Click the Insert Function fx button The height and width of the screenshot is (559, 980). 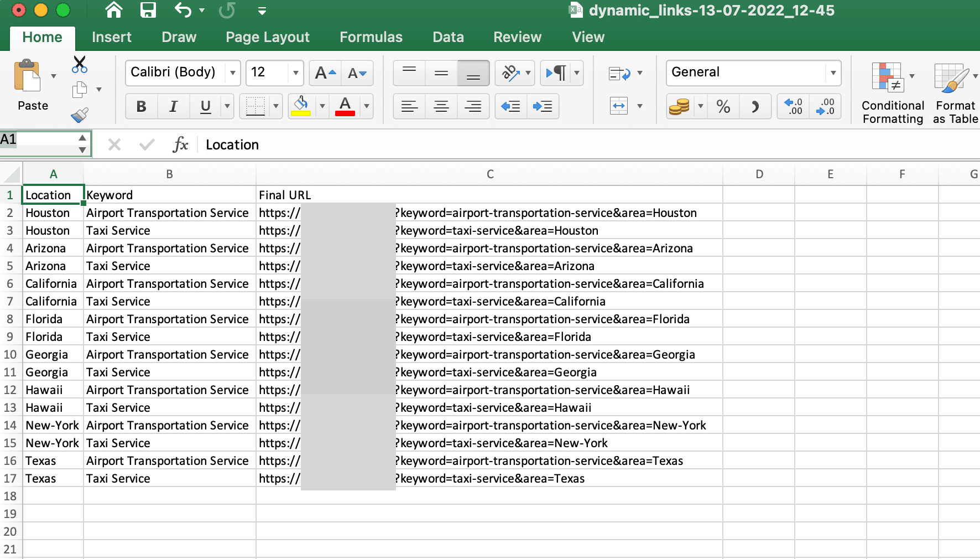click(180, 145)
